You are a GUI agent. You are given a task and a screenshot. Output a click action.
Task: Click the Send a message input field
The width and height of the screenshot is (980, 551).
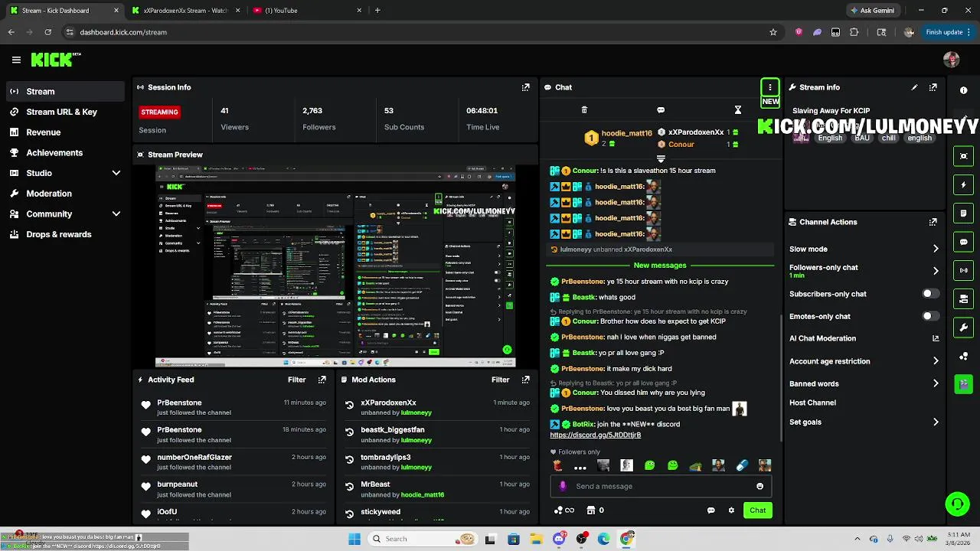pyautogui.click(x=662, y=486)
